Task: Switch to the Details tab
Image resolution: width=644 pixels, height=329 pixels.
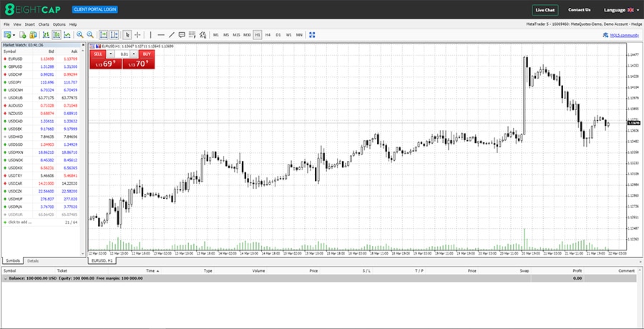Action: pyautogui.click(x=33, y=261)
